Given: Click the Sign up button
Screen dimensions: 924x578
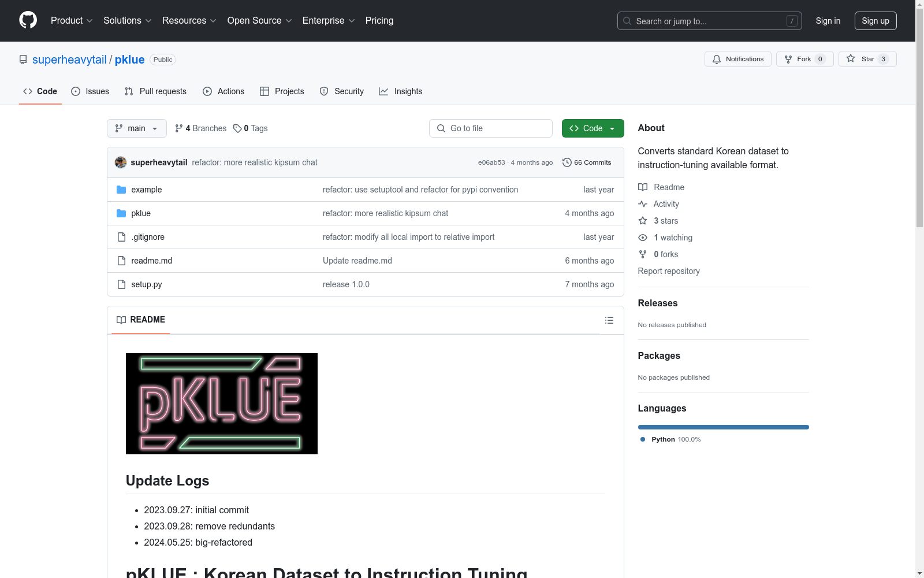Looking at the screenshot, I should (x=875, y=21).
